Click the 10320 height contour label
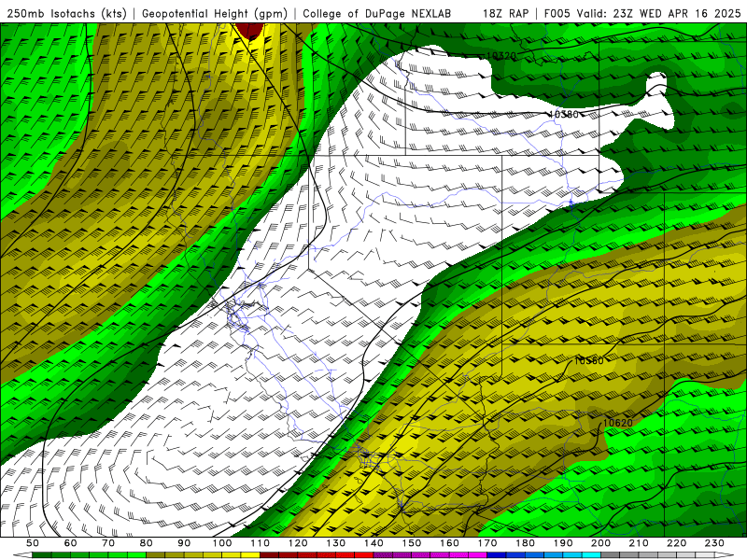This screenshot has height=560, width=747. coord(501,56)
